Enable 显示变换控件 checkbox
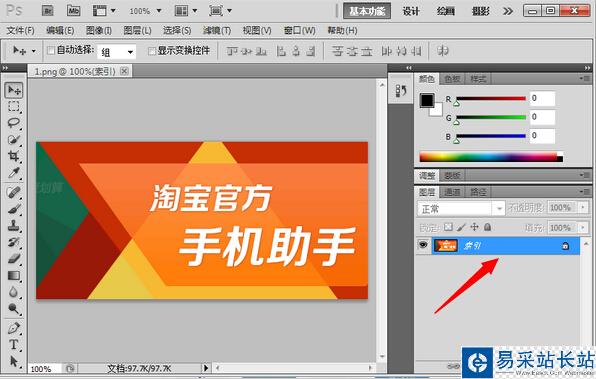 (x=151, y=51)
